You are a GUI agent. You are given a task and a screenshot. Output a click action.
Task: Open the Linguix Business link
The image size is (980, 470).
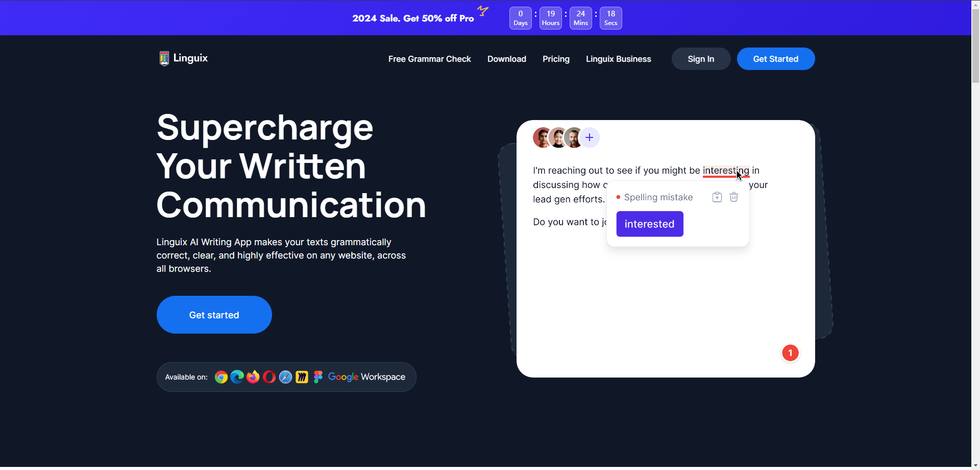coord(618,59)
